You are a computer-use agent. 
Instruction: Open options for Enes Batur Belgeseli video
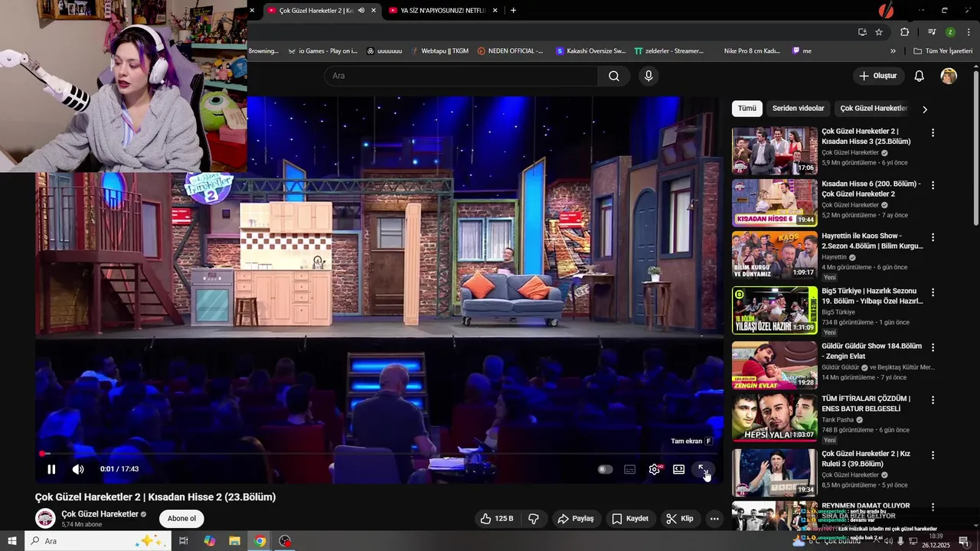tap(933, 399)
